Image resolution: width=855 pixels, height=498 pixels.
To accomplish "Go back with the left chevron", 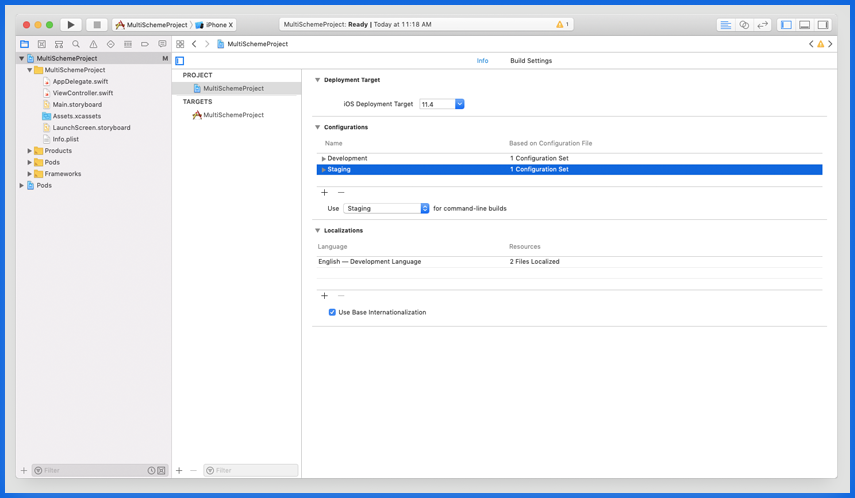I will pos(194,44).
